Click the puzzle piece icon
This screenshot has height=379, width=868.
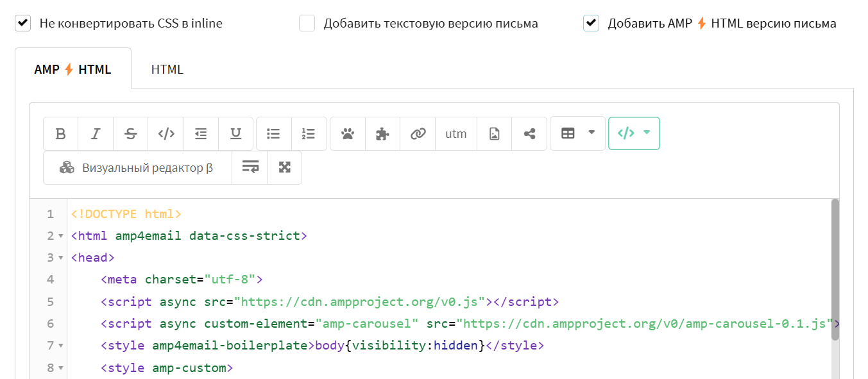383,133
